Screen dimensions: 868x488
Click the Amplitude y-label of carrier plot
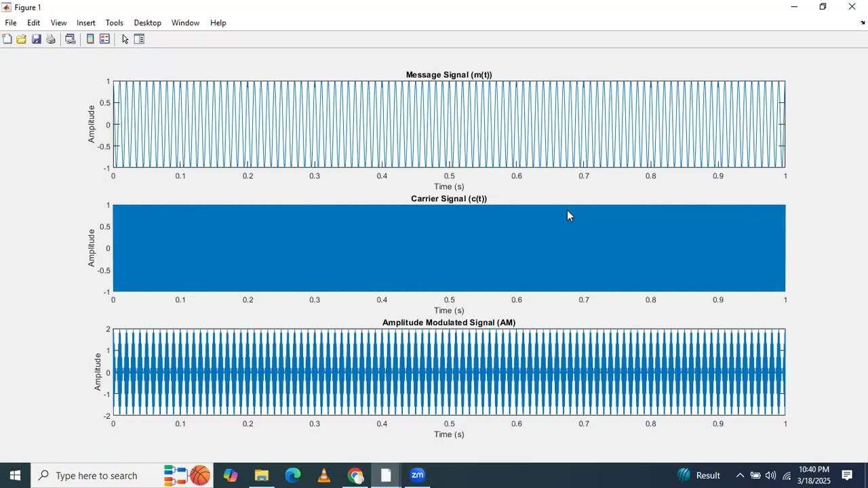tap(92, 249)
